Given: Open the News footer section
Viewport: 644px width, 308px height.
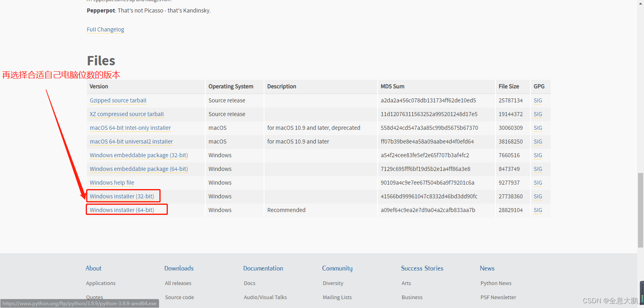Looking at the screenshot, I should coord(487,268).
